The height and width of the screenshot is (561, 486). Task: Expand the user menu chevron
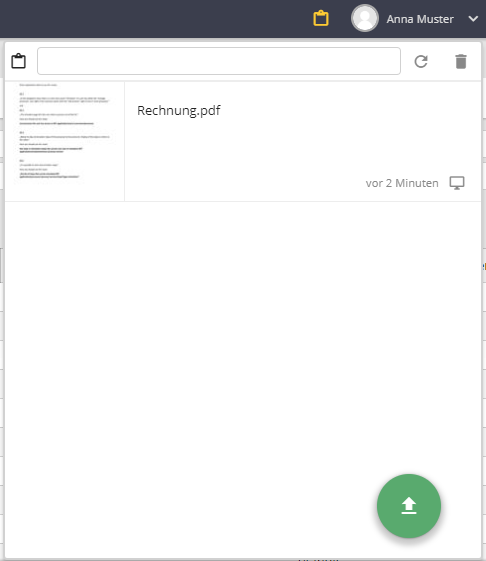click(473, 19)
